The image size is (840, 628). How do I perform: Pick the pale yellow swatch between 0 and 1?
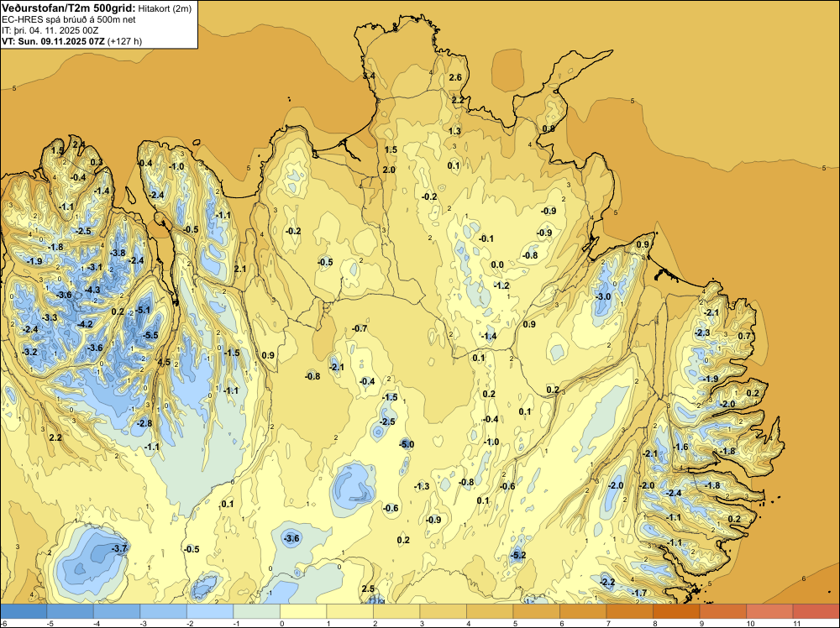pos(303,611)
